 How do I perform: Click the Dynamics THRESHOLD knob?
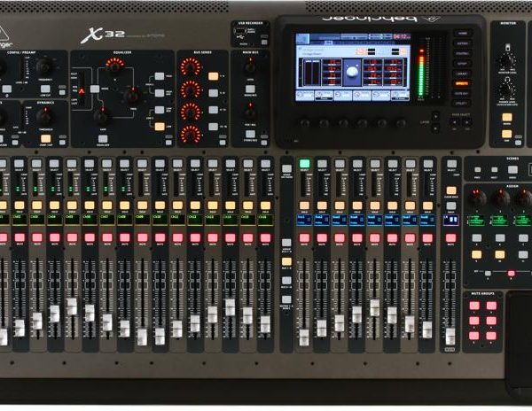pos(44,116)
